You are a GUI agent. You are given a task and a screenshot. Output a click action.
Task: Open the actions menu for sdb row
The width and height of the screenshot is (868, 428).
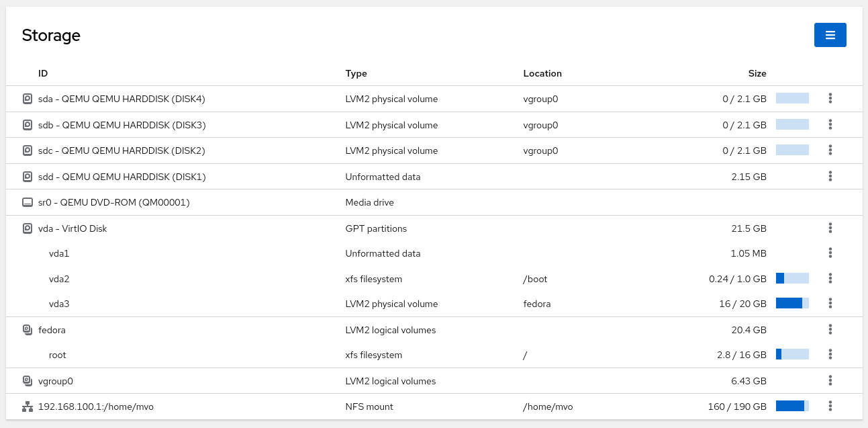[830, 124]
